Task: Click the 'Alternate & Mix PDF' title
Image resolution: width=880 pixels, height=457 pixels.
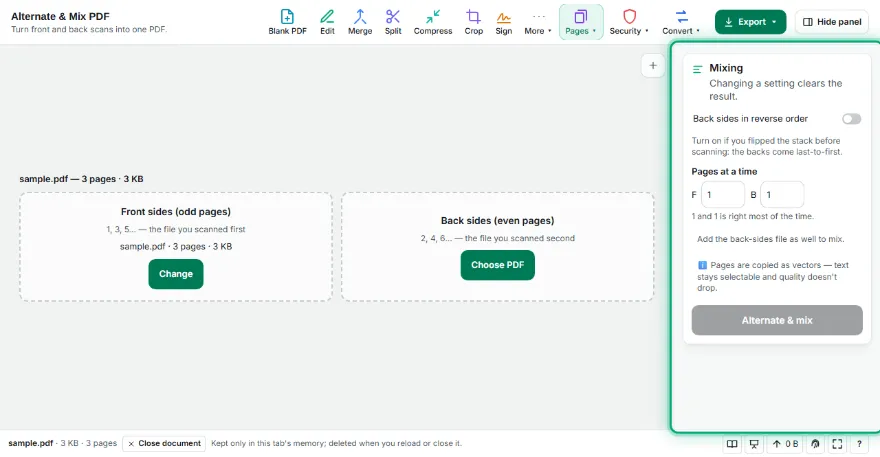Action: 60,16
